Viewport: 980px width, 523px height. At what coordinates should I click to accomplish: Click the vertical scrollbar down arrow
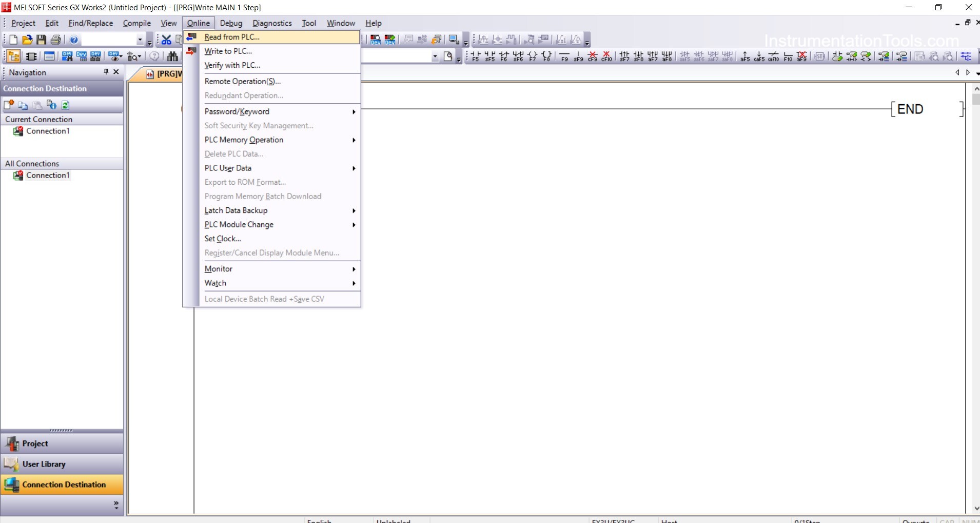pos(975,509)
